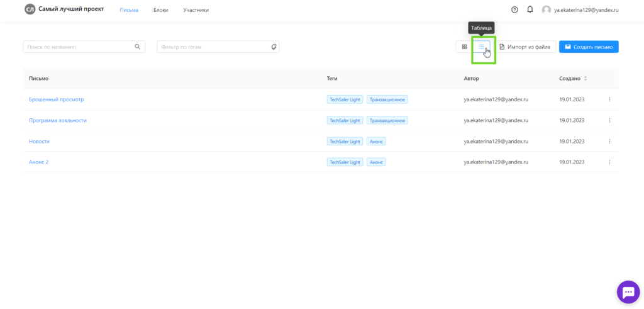Click Транзакционное tag in Брошенный просмотр row
The width and height of the screenshot is (644, 309).
387,99
